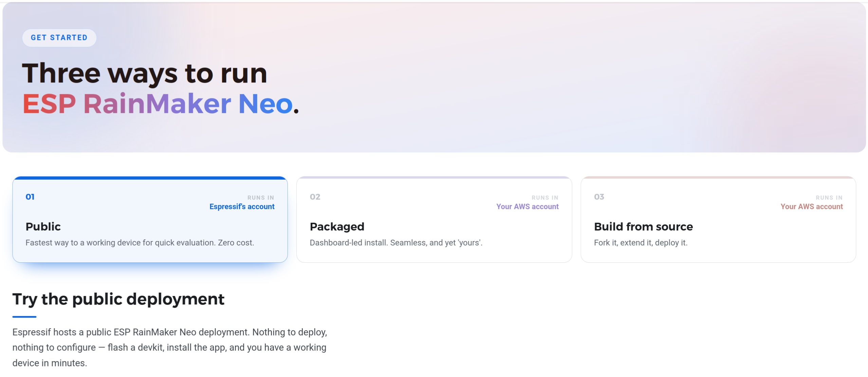Select the Public deployment card
868x377 pixels.
point(150,219)
